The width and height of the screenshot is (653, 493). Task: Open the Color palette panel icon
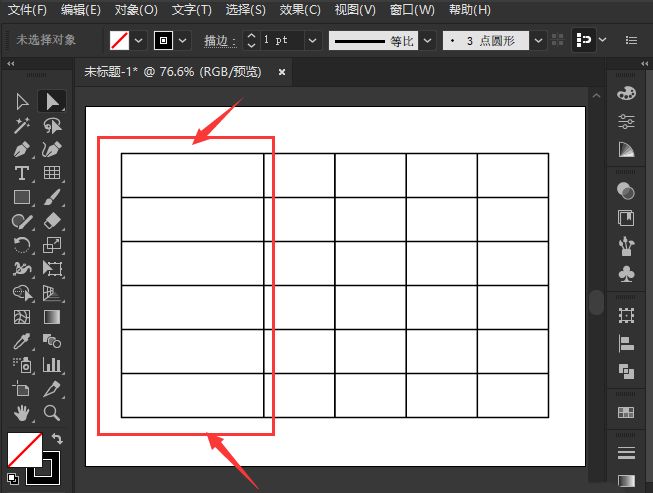pyautogui.click(x=627, y=93)
